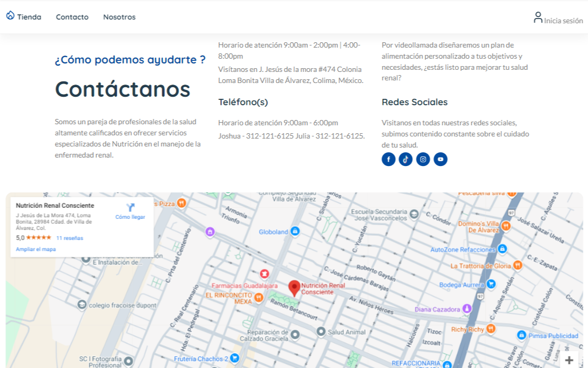Viewport: 588px width, 368px height.
Task: Click the red Nutrición Renal Consciente pin
Action: pos(294,288)
